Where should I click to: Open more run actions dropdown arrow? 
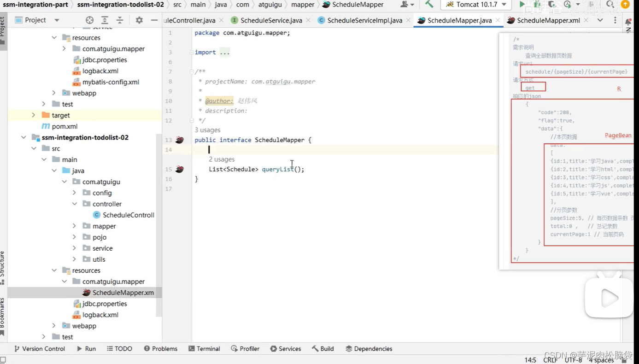578,5
